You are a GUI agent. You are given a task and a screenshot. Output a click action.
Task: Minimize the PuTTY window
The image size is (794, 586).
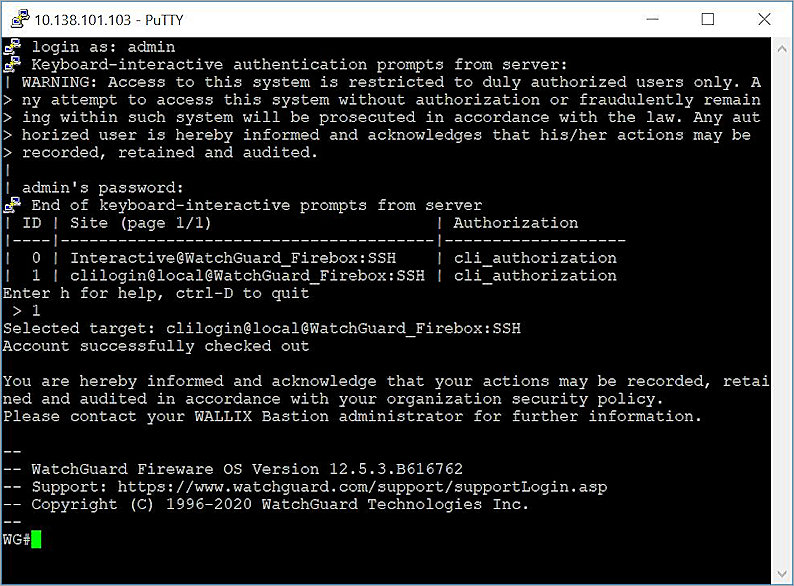pos(654,19)
